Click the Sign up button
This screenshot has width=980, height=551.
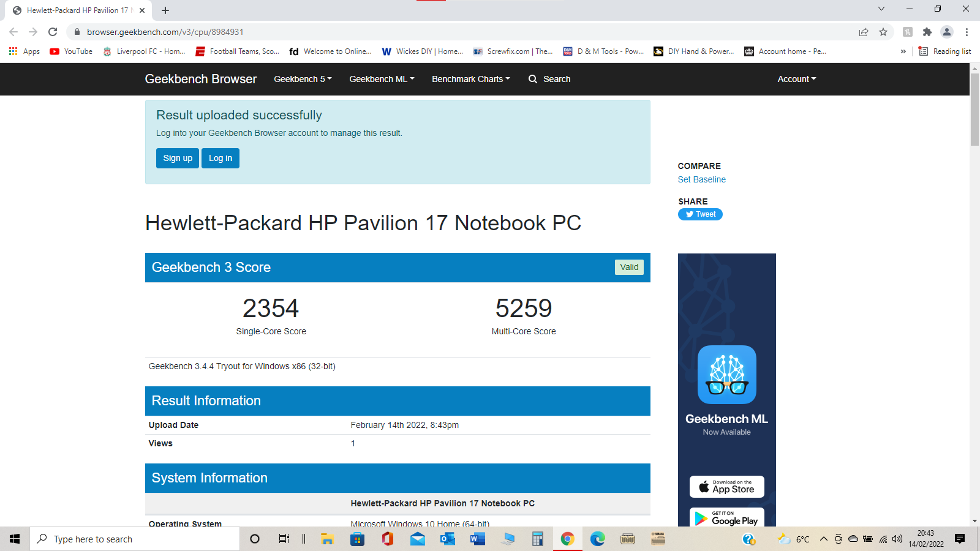[178, 158]
